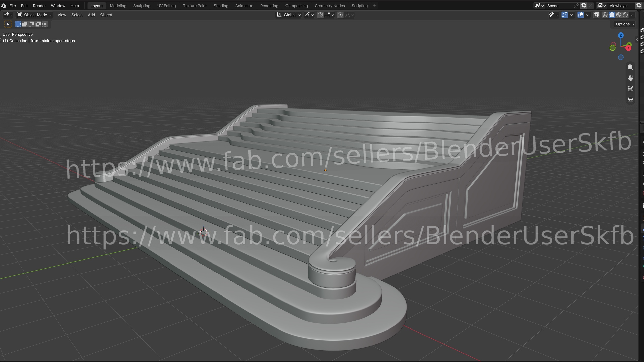This screenshot has width=644, height=362.
Task: Pin the Scene to workspace
Action: click(576, 6)
